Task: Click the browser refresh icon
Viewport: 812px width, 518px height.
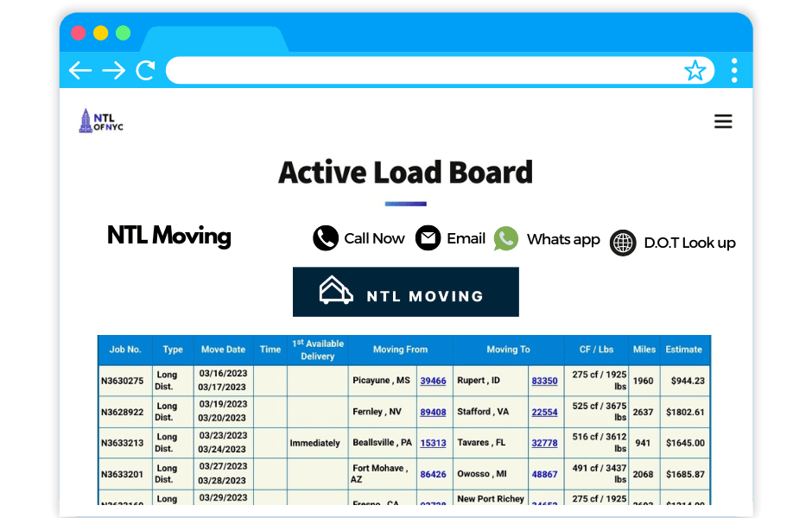Action: pyautogui.click(x=144, y=70)
